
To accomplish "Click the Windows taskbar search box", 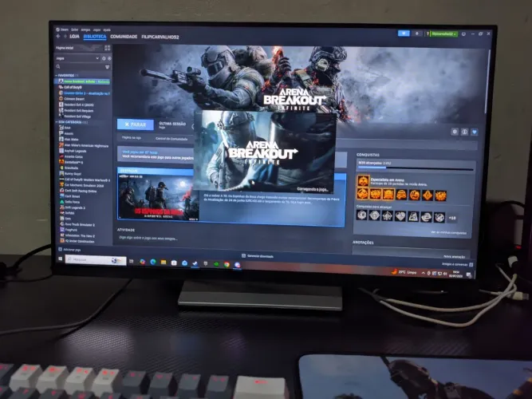I will tap(96, 260).
